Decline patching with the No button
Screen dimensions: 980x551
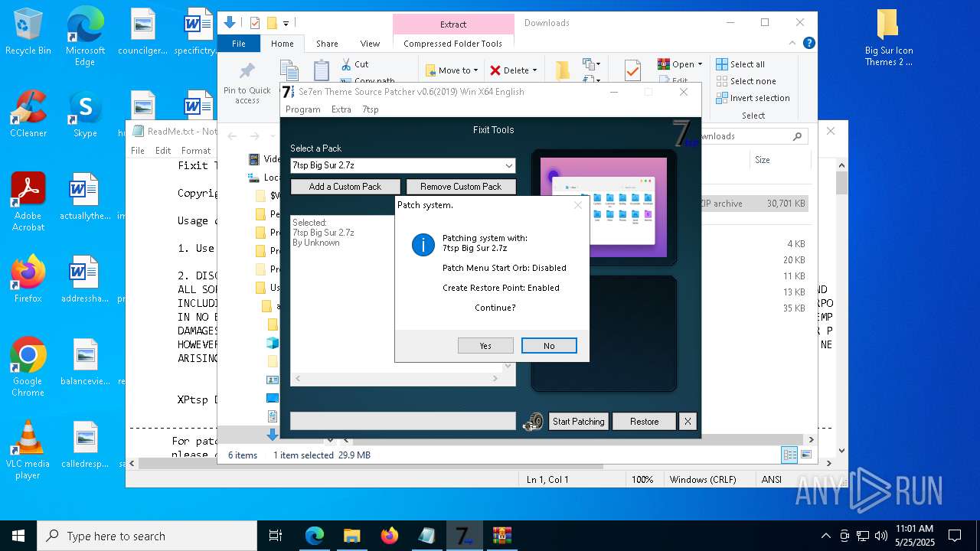tap(549, 346)
